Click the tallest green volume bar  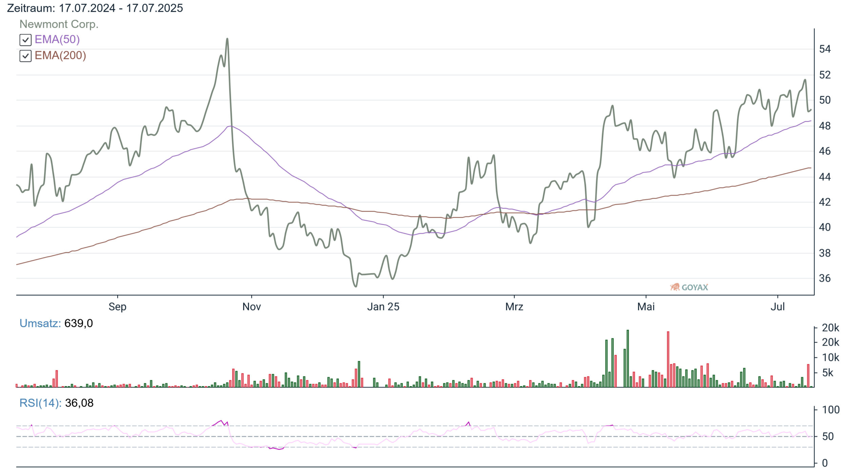[628, 358]
